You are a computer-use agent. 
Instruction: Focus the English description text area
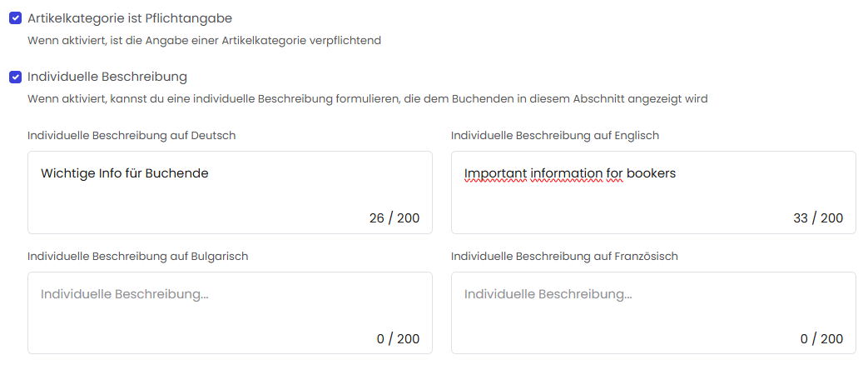click(653, 200)
